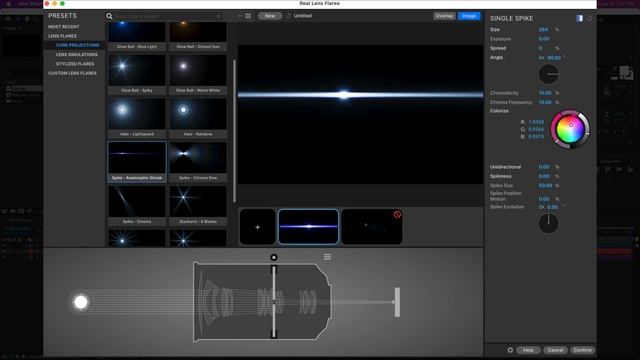
Task: Click the Spike Size value field
Action: [545, 185]
